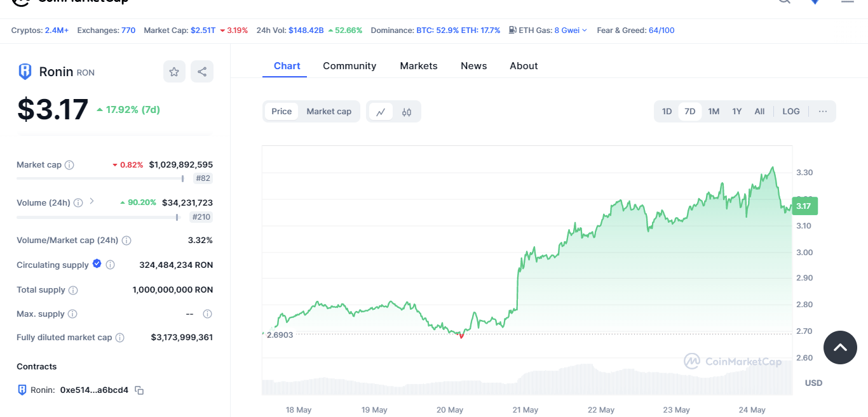Click the gas pump icon by ETH Gas
This screenshot has width=868, height=417.
click(x=513, y=30)
